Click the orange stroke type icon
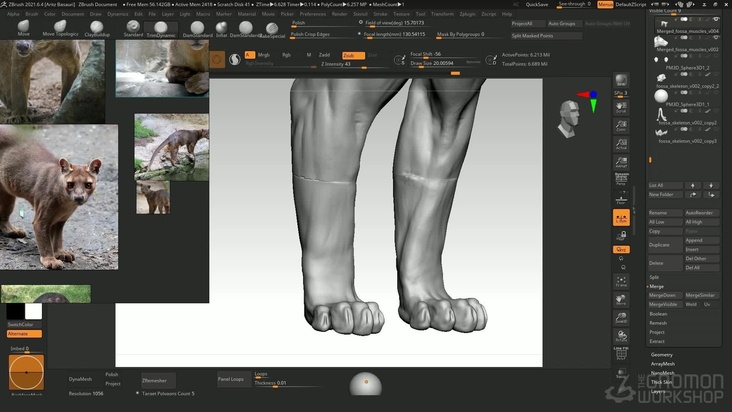The height and width of the screenshot is (412, 732). point(217,59)
